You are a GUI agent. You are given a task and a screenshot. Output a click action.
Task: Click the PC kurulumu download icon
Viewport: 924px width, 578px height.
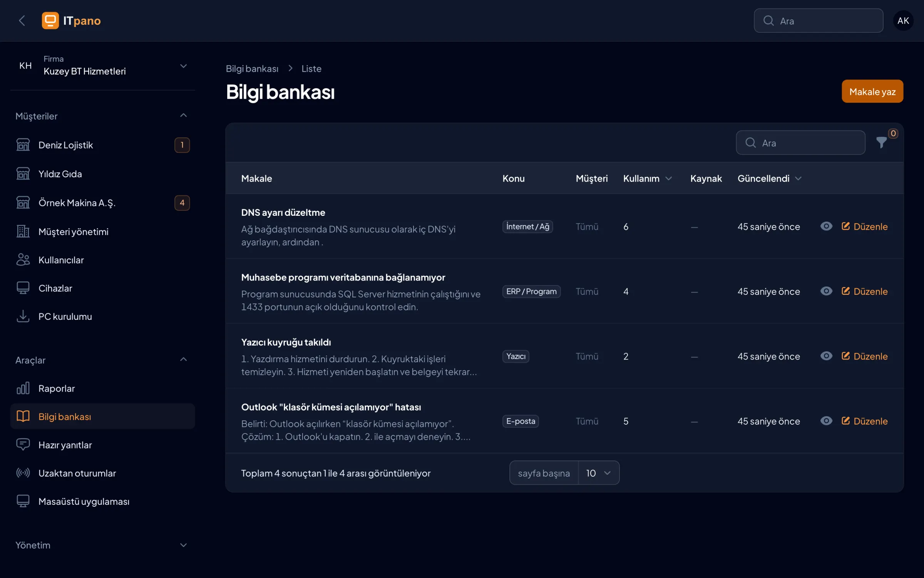pyautogui.click(x=23, y=316)
